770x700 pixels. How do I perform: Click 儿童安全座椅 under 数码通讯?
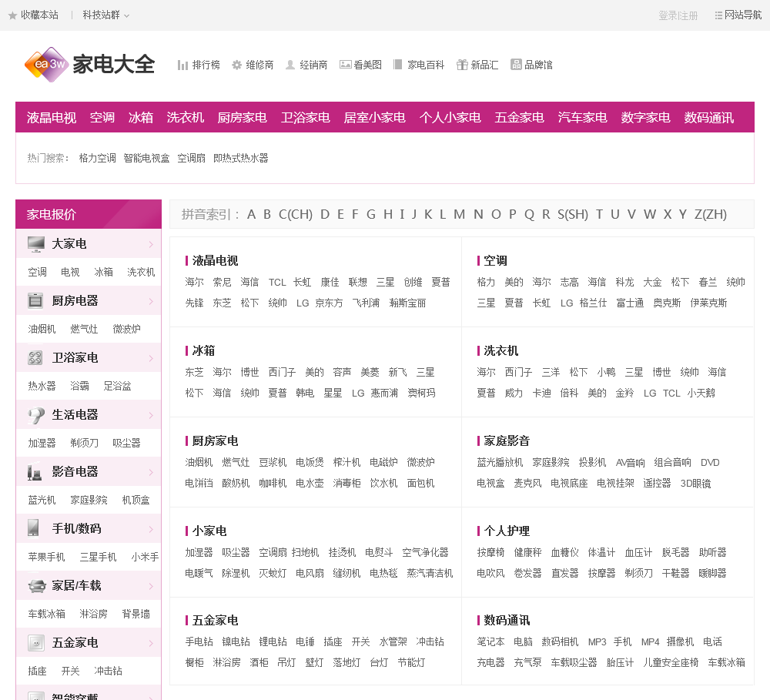(x=671, y=663)
